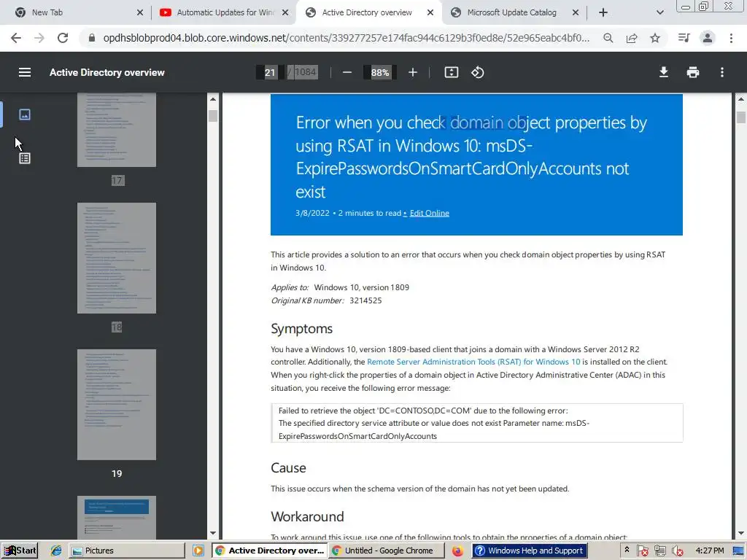
Task: Click the Cause heading
Action: tap(288, 467)
